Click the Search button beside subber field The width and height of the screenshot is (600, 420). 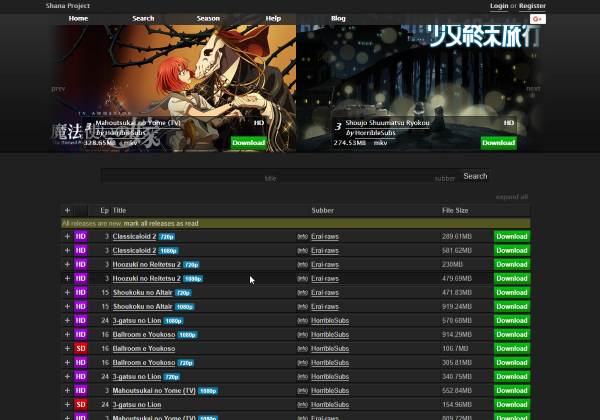point(475,176)
